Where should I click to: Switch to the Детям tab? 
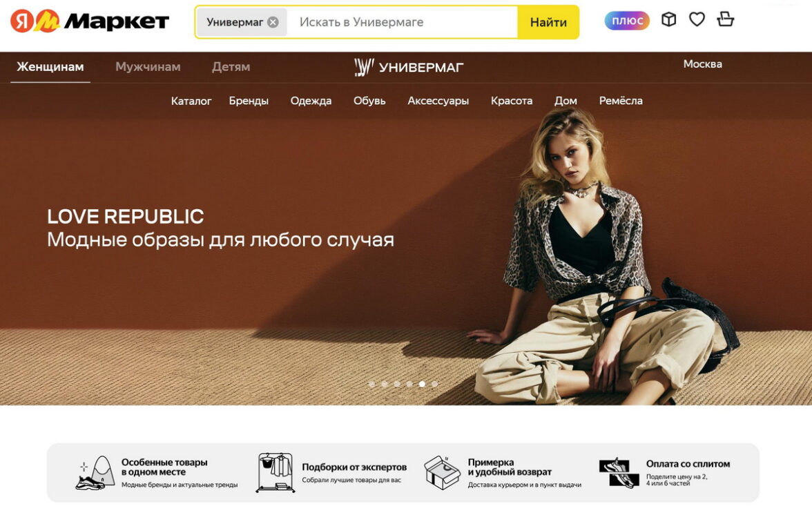(231, 67)
